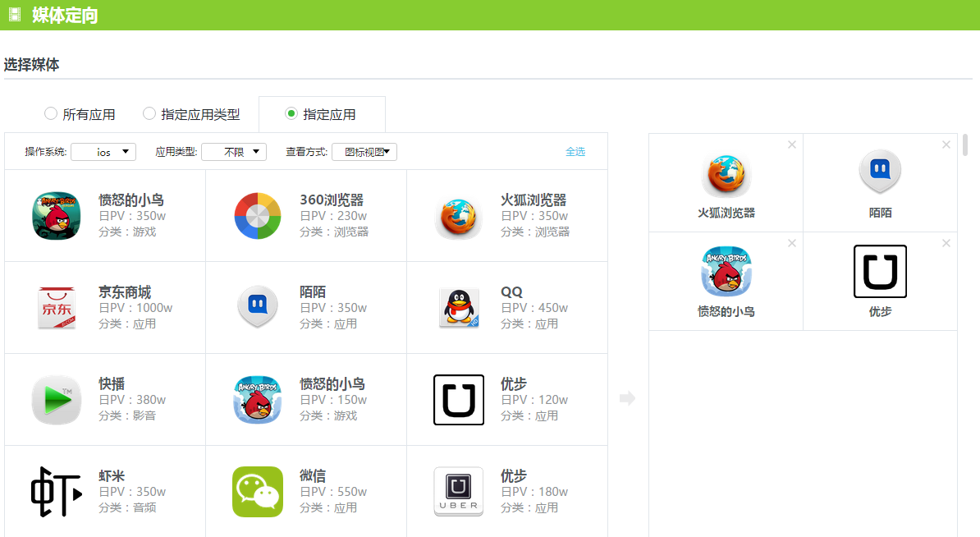Click the 优步 label in the selected panel
Viewport: 980px width, 537px height.
(880, 311)
